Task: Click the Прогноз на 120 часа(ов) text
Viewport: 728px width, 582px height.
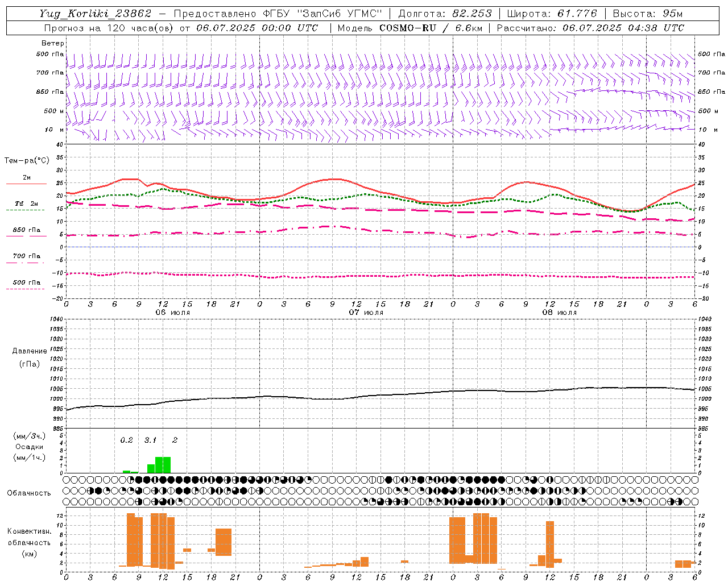Action: click(x=109, y=28)
